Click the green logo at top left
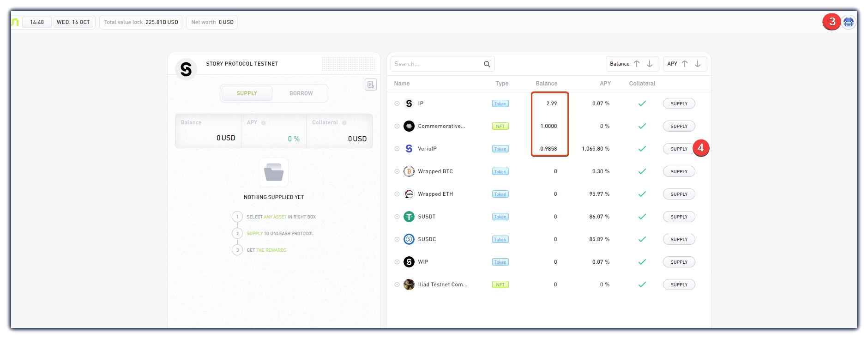This screenshot has height=339, width=868. click(x=15, y=22)
